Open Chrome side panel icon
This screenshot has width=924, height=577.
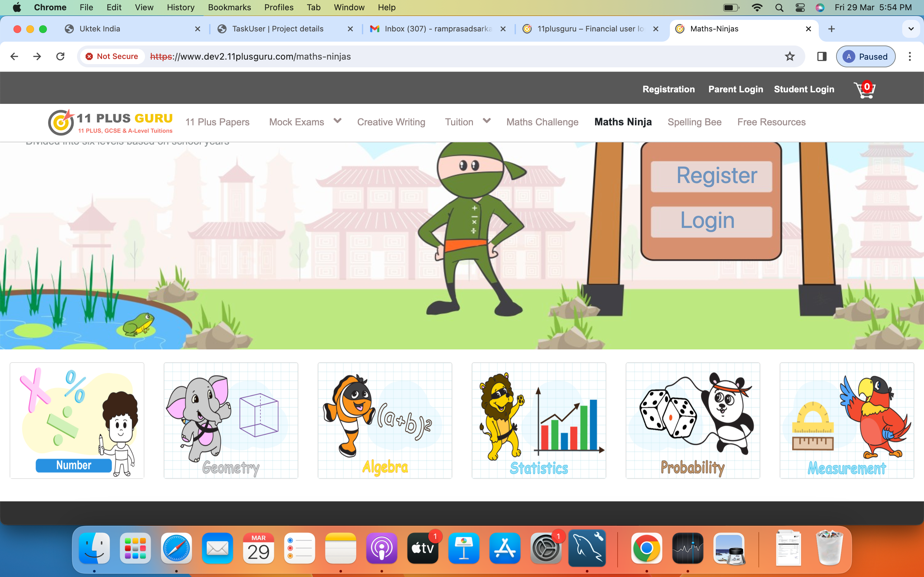(822, 56)
